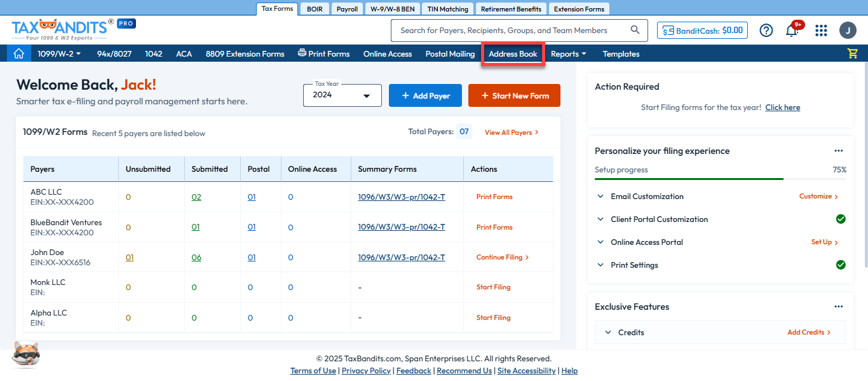868x381 pixels.
Task: Click the Add Payer button
Action: tap(425, 95)
